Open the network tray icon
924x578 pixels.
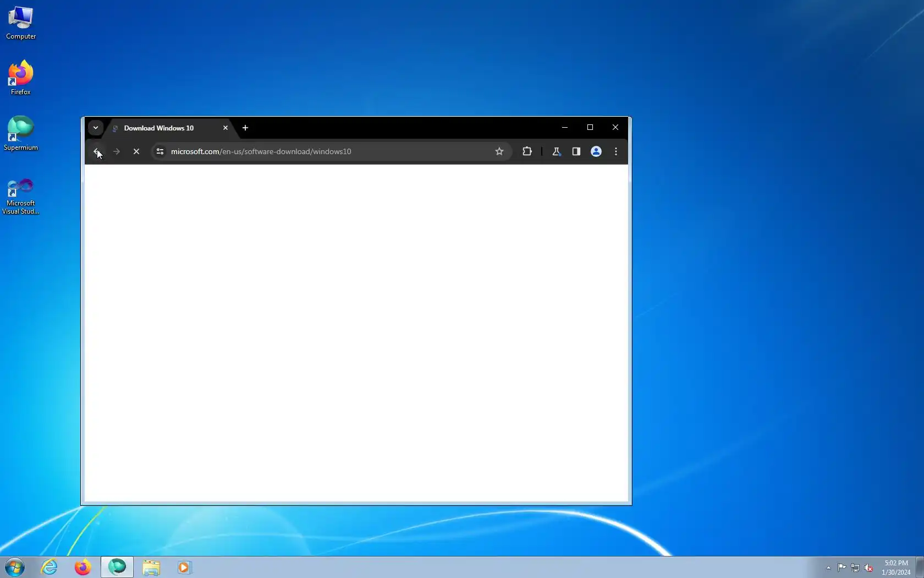point(855,568)
